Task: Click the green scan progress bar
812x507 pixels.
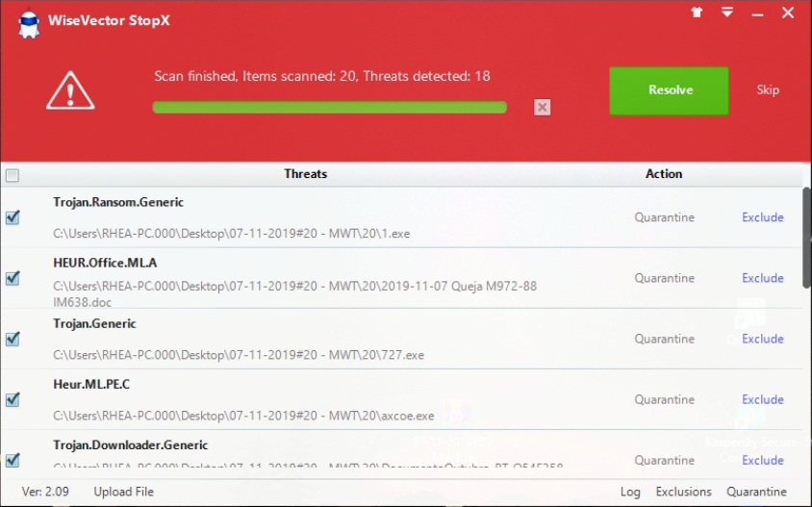Action: click(x=329, y=107)
